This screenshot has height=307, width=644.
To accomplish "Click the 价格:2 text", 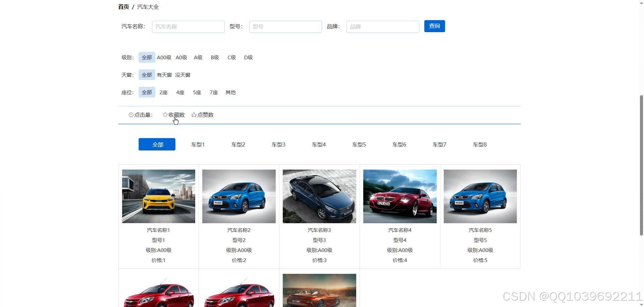I will pyautogui.click(x=239, y=260).
